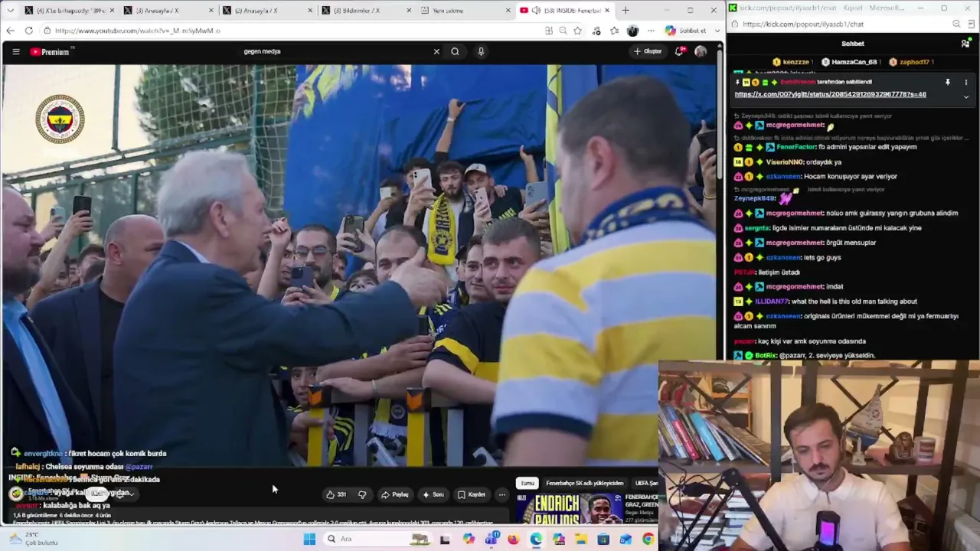Open the weather widget showing 25°C
The width and height of the screenshot is (980, 551).
click(34, 539)
